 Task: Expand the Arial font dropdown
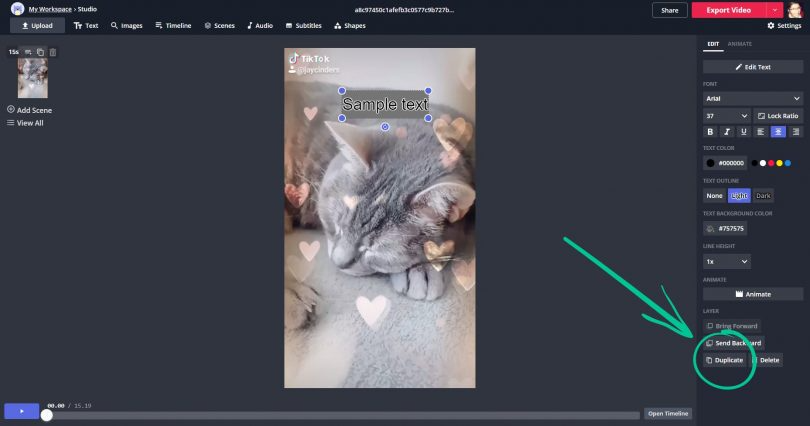[x=752, y=99]
